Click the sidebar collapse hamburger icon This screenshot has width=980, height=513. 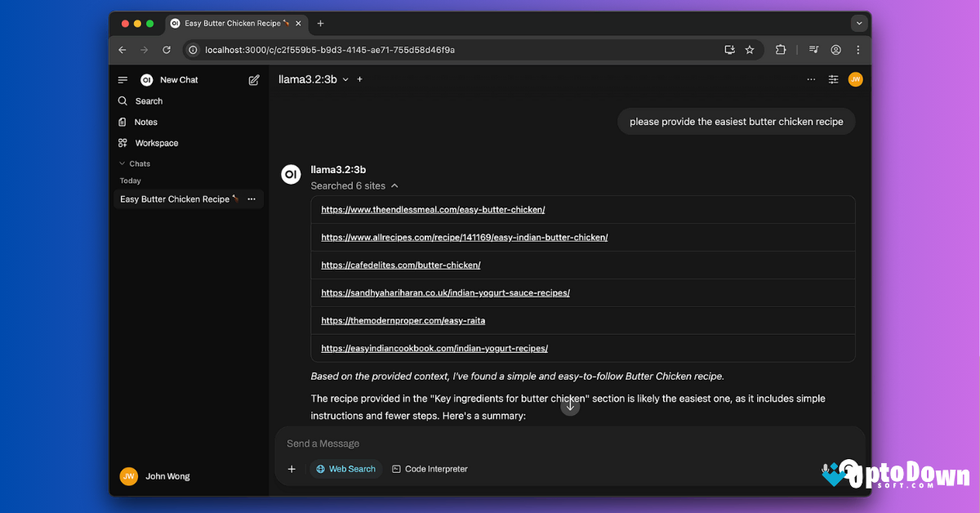(122, 79)
